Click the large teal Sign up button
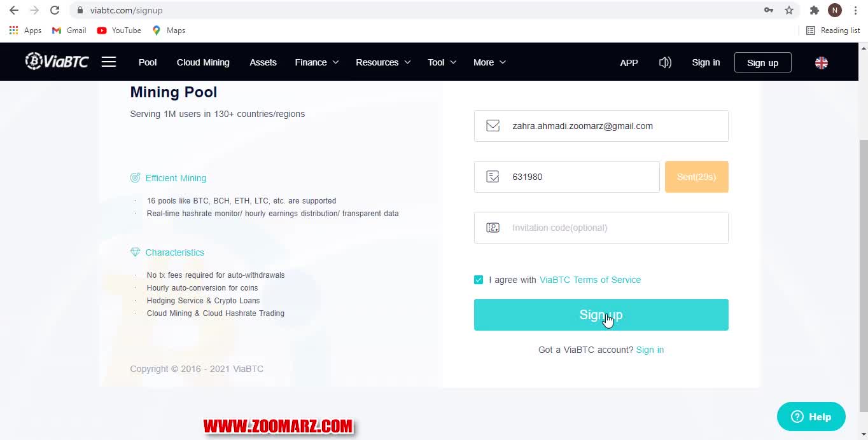This screenshot has width=868, height=440. [601, 315]
